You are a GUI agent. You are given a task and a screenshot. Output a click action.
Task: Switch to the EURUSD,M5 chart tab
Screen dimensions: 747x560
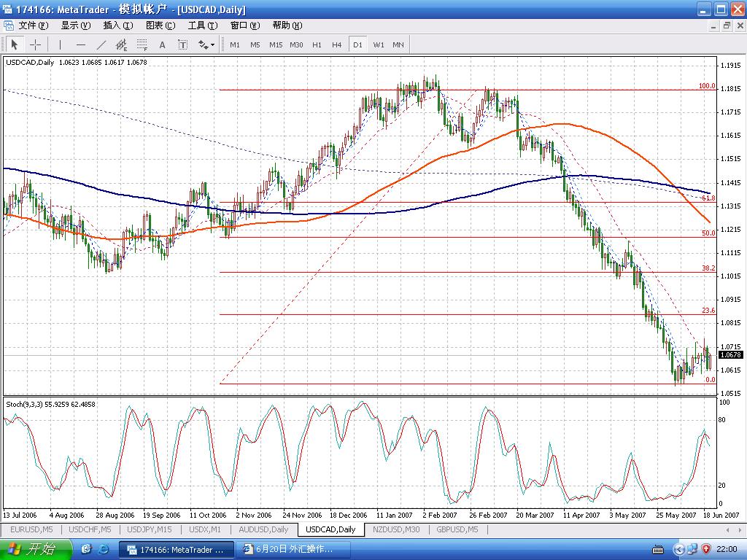coord(30,529)
